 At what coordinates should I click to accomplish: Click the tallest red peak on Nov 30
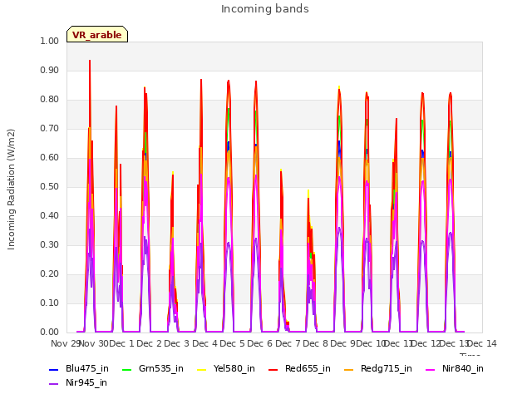coord(90,62)
